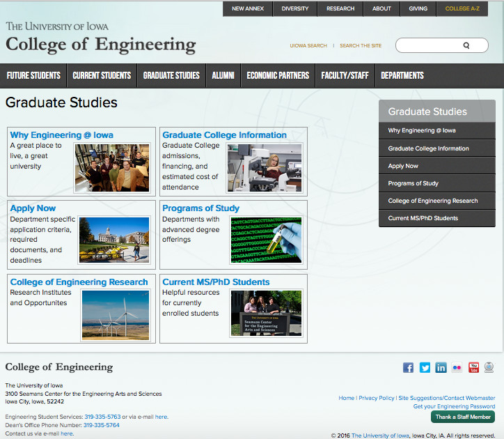
Task: Open the wind turbines research thumbnail
Action: coord(115,315)
